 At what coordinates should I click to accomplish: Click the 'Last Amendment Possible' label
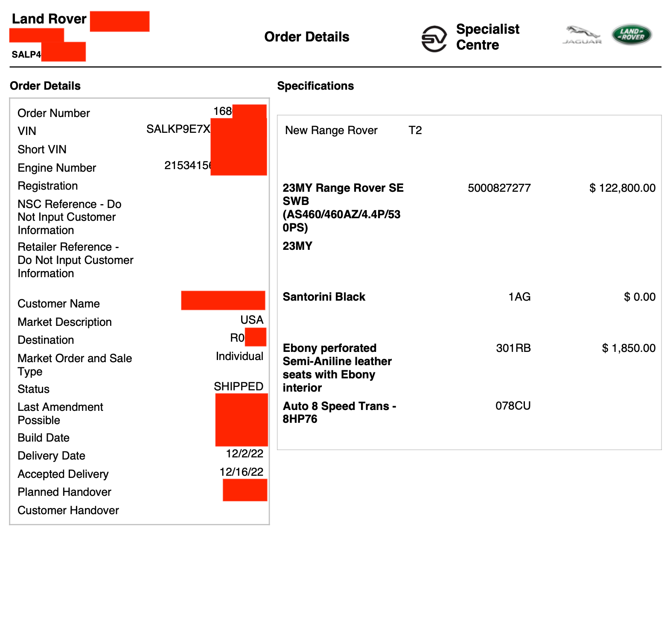[x=61, y=413]
